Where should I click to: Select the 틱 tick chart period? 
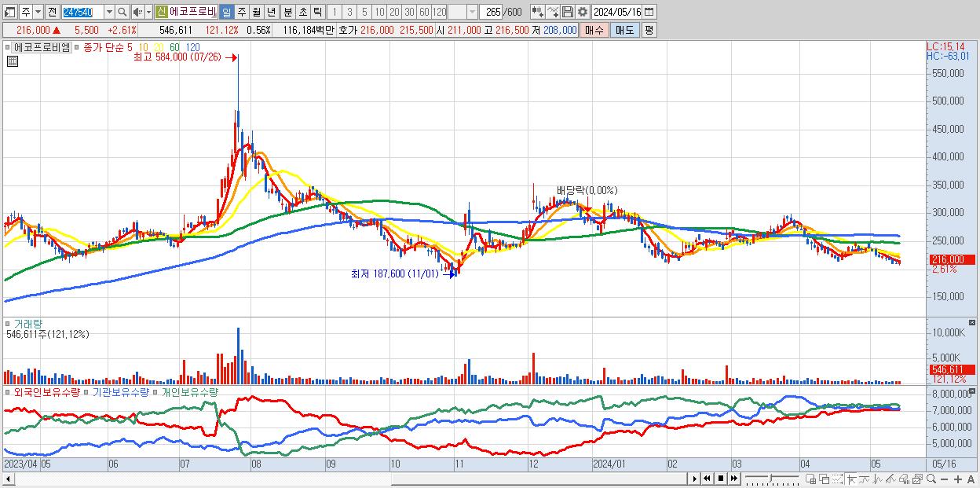tap(316, 12)
